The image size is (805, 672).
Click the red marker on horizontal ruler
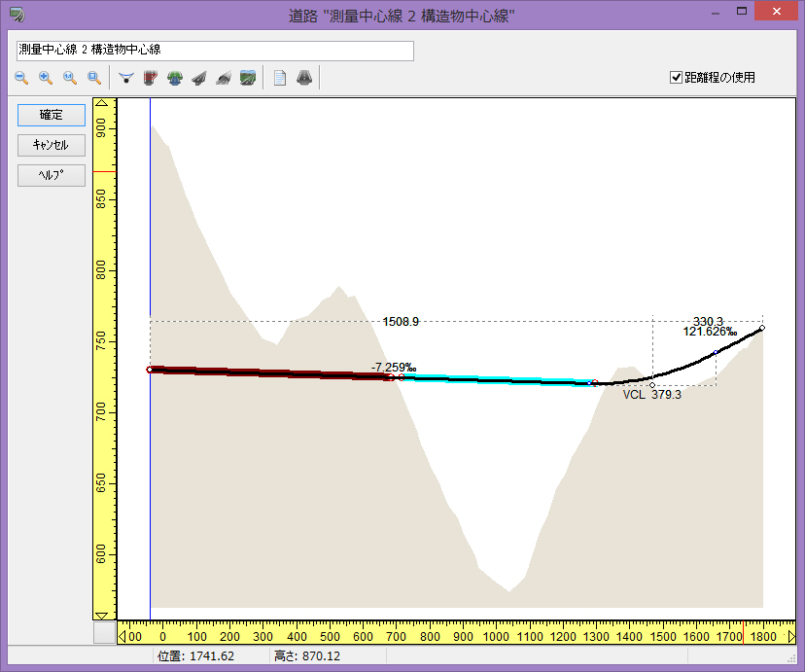click(x=744, y=632)
